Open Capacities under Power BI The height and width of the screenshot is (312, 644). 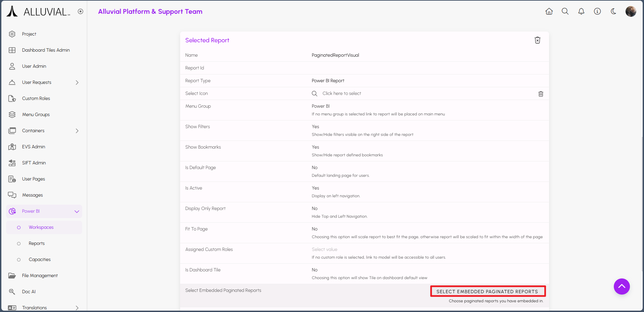(40, 260)
